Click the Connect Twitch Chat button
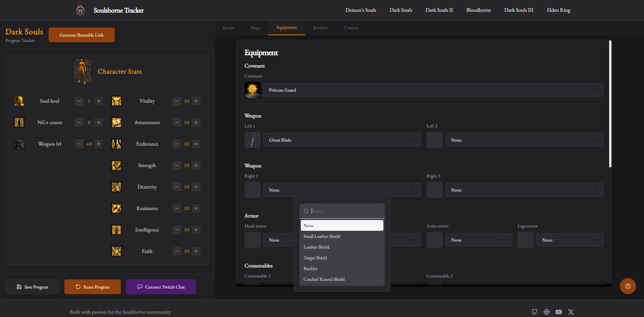The width and height of the screenshot is (644, 317). (x=161, y=287)
